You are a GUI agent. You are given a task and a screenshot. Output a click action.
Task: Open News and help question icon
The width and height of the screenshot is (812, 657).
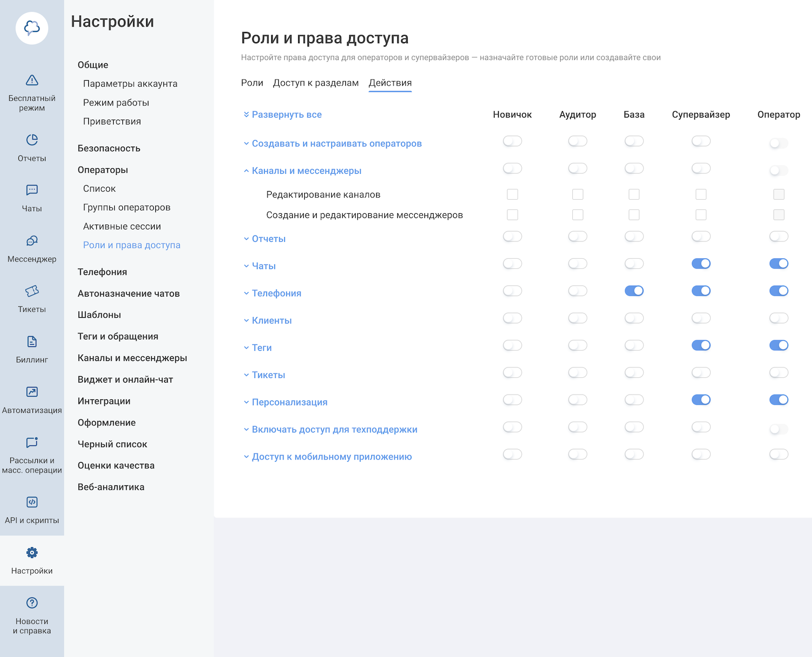[32, 603]
